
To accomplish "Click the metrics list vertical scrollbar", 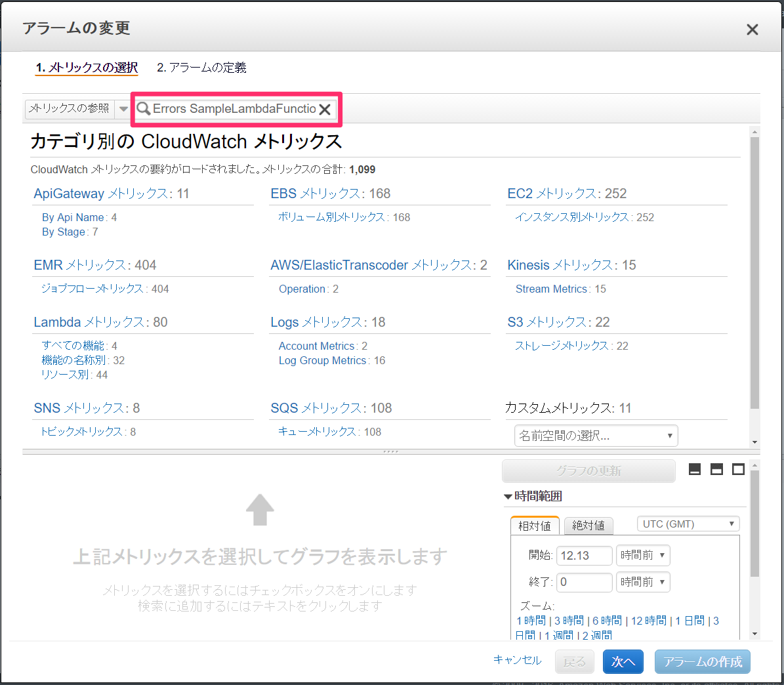I will (754, 272).
